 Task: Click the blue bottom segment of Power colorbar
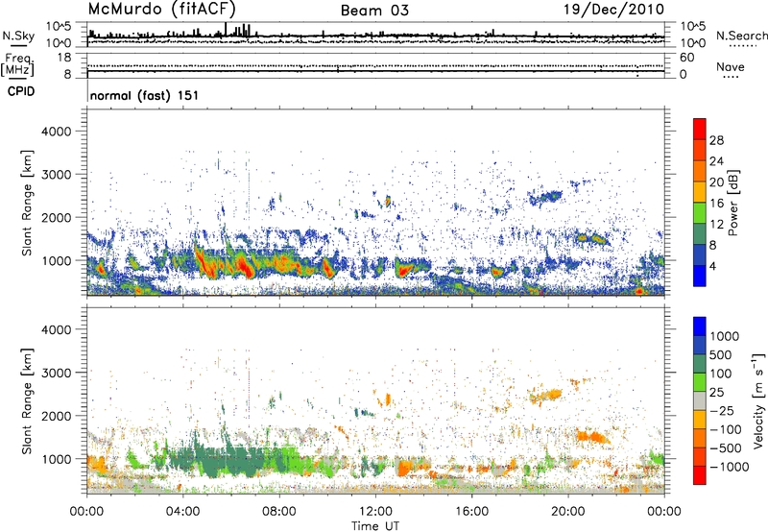point(700,276)
